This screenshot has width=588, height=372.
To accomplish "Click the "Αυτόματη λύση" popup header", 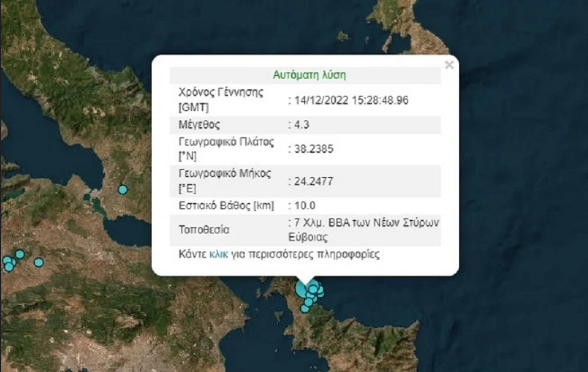I will (x=309, y=75).
